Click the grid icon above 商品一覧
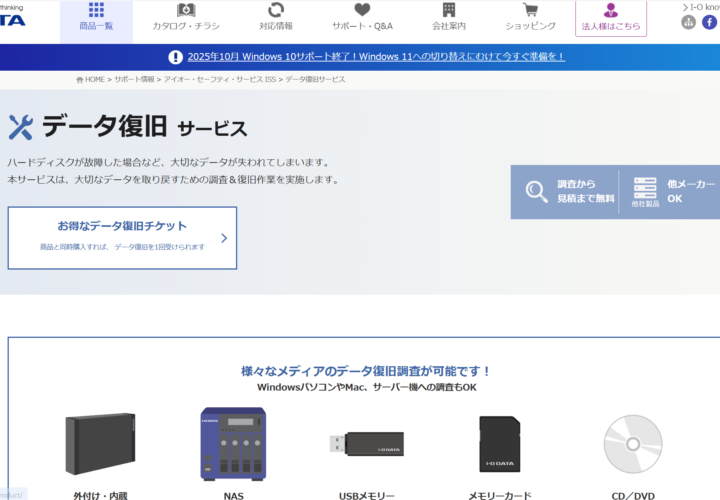 (96, 9)
